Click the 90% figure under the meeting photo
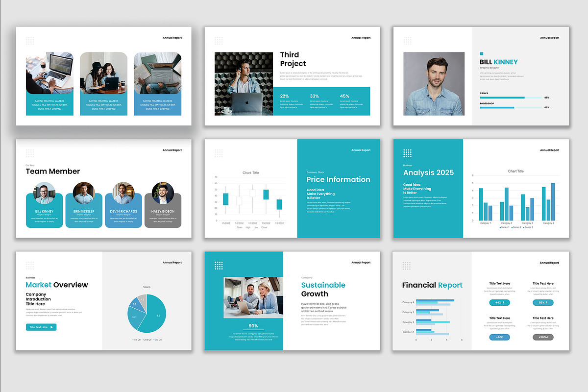588x392 pixels. 253,325
